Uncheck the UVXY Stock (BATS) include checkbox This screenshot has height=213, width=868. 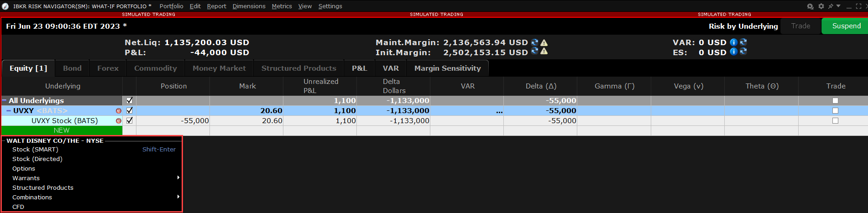click(x=130, y=120)
